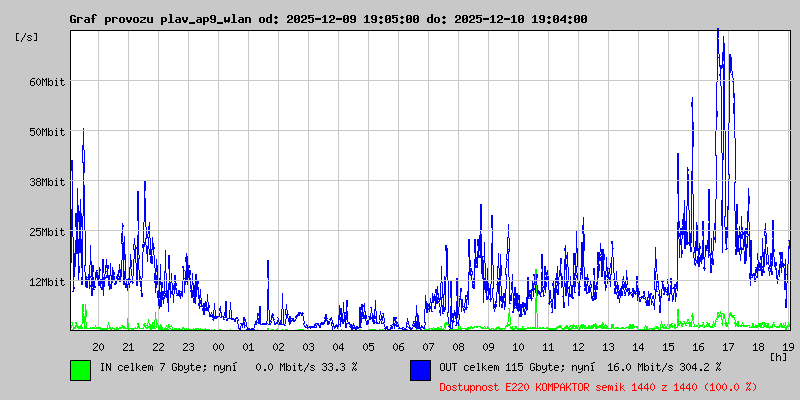800x400 pixels.
Task: Click the 05 hour label on x-axis
Action: coord(368,347)
